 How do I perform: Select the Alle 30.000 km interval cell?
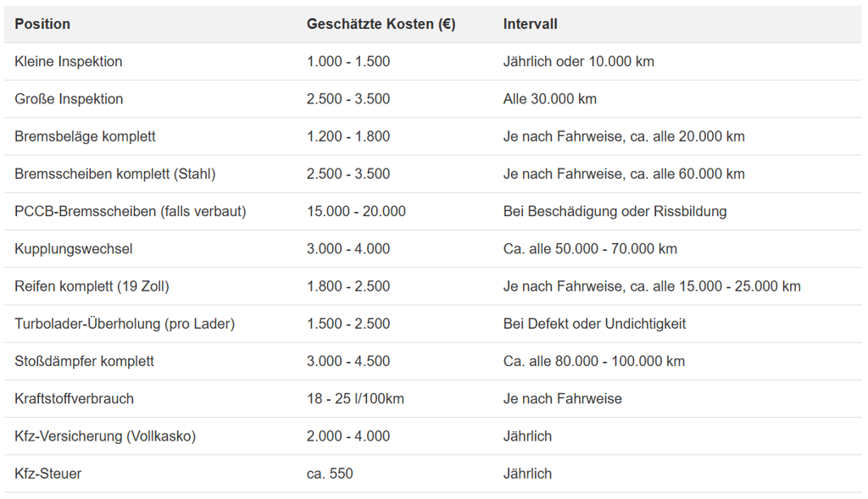549,99
